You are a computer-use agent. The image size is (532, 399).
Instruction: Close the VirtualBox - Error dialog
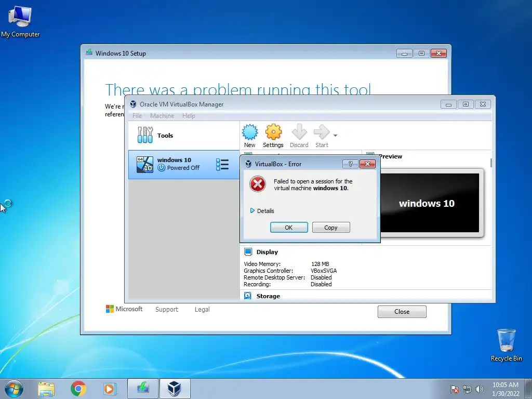pyautogui.click(x=367, y=164)
